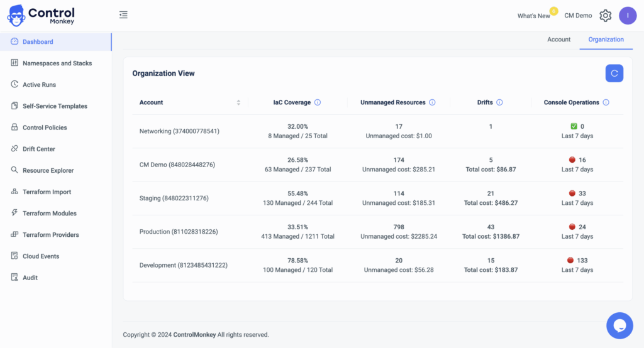Click the ControlMonkey footer link
Screen dimensions: 644x348
click(194, 335)
